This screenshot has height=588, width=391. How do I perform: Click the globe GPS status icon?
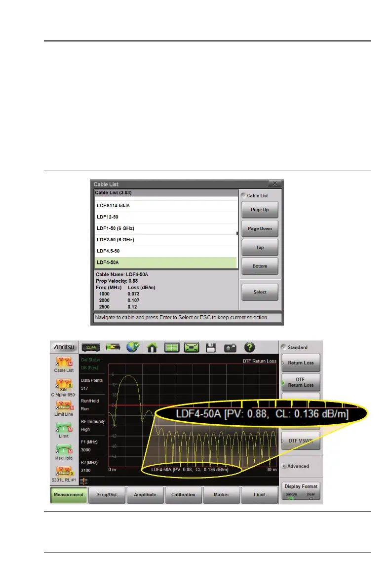pos(133,347)
